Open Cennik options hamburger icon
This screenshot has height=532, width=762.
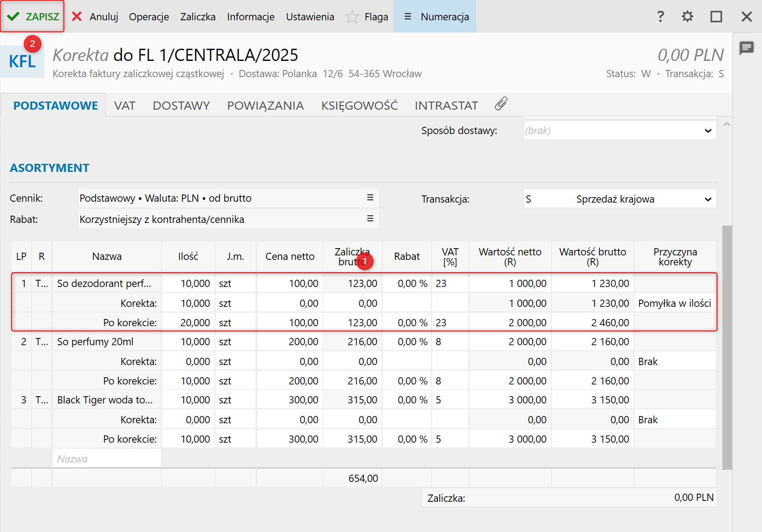(x=370, y=198)
